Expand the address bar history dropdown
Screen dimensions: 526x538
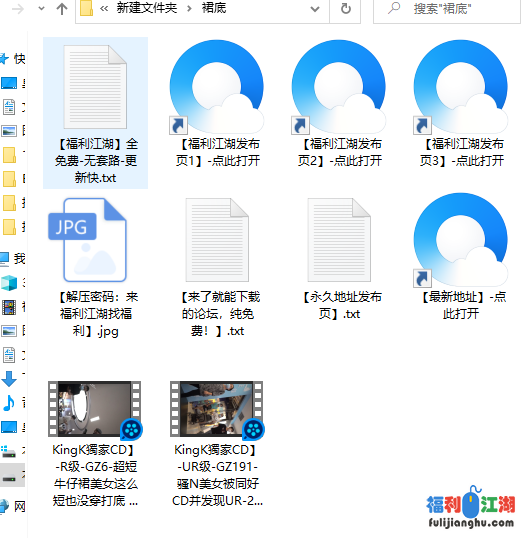pos(315,9)
